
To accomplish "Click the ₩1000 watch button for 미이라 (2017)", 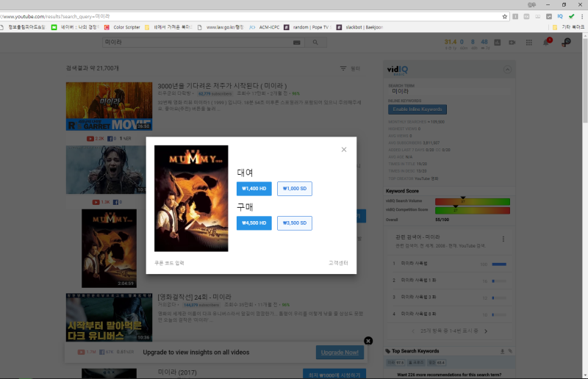I will click(x=334, y=374).
